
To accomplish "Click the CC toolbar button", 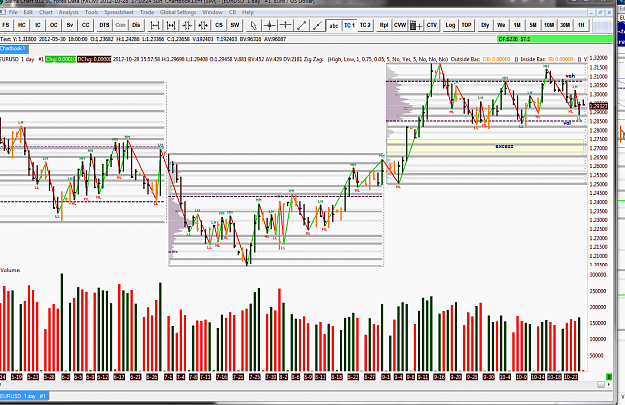I will 86,25.
